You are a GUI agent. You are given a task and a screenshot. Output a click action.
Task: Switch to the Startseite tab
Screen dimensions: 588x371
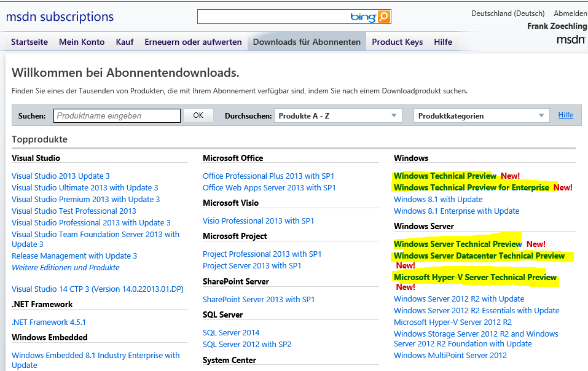coord(29,42)
